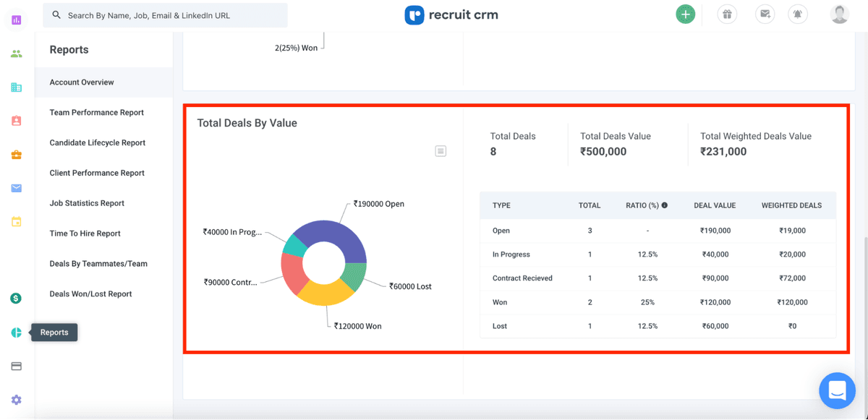The width and height of the screenshot is (868, 420).
Task: Go to Deals Won/Lost Report
Action: [90, 294]
